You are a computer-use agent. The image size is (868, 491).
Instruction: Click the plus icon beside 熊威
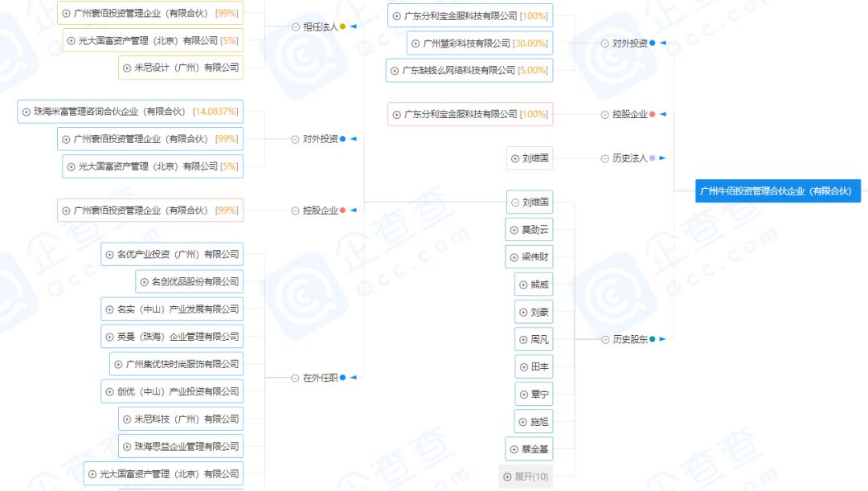point(523,285)
